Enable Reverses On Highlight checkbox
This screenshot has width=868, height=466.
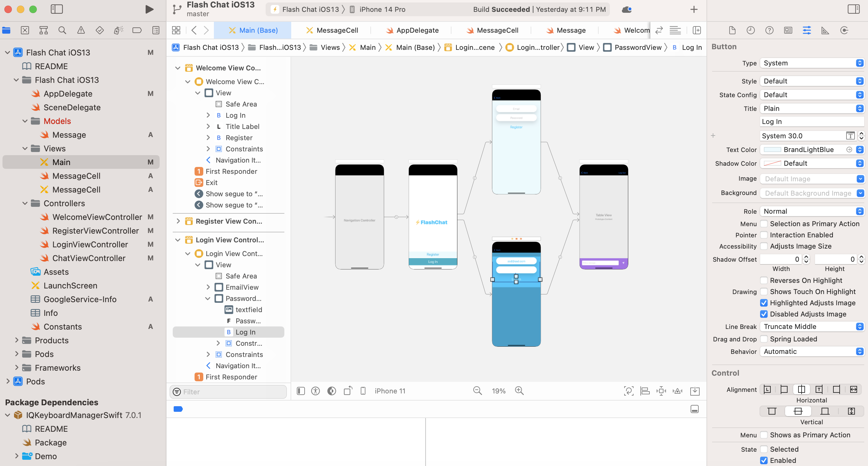(x=764, y=280)
